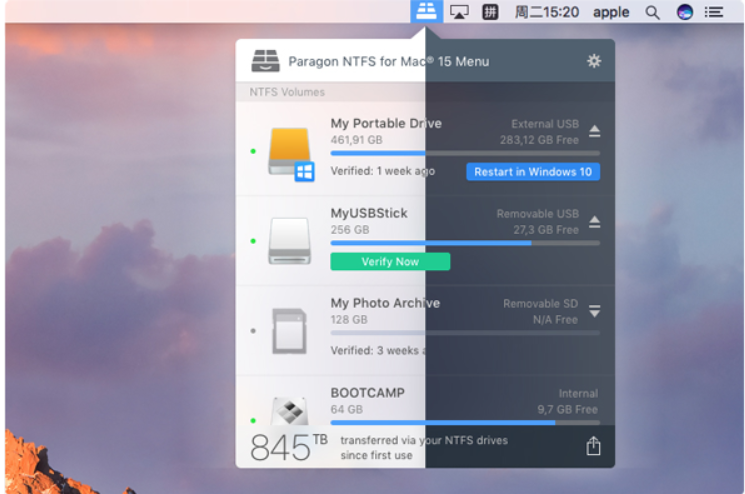Click the My Portable Drive volume name
This screenshot has width=745, height=494.
(x=386, y=124)
